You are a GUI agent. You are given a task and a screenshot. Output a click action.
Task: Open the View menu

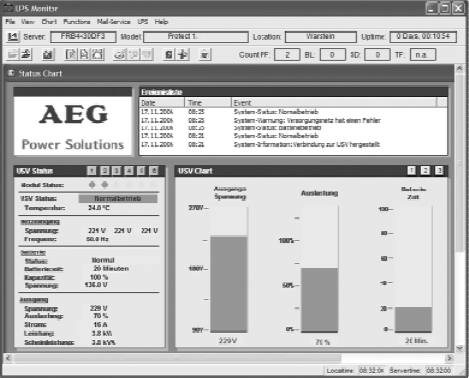28,22
